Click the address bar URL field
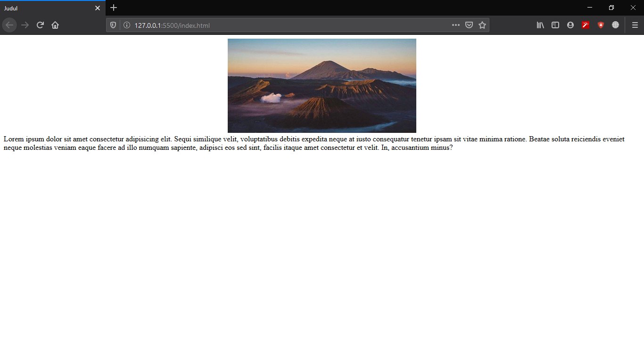This screenshot has width=644, height=343. [x=283, y=25]
